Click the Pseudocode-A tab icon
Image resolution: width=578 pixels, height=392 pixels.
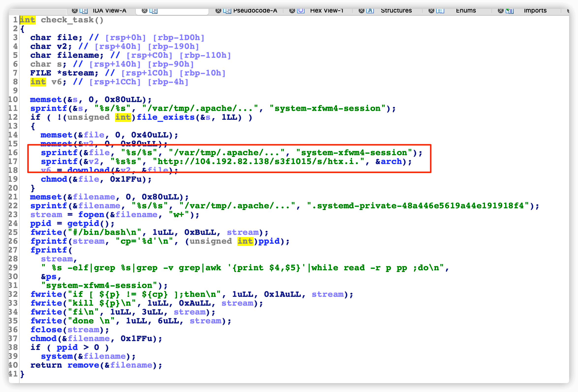click(x=227, y=11)
